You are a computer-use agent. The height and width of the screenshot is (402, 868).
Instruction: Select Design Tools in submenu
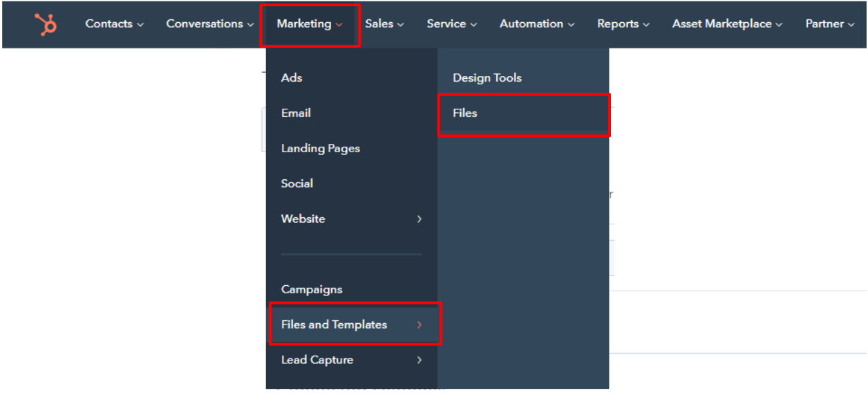click(487, 77)
